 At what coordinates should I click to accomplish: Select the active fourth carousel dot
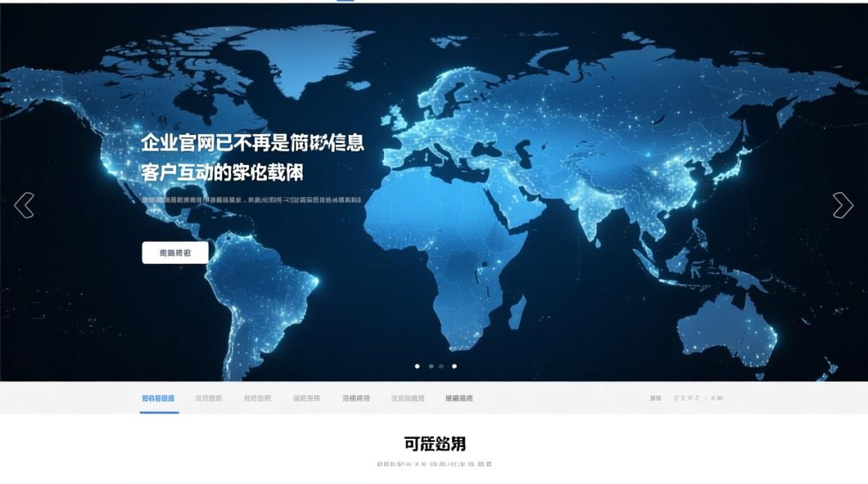(455, 367)
